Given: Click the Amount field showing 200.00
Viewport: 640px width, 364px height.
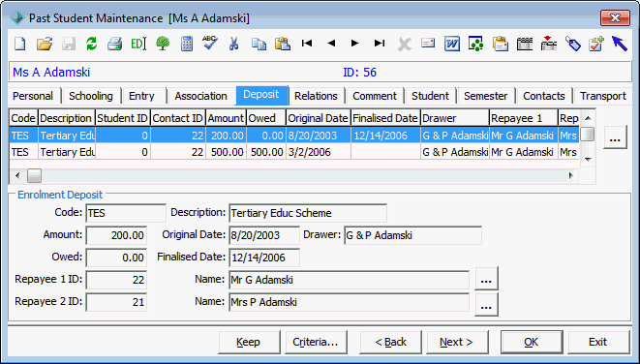Looking at the screenshot, I should pyautogui.click(x=116, y=235).
